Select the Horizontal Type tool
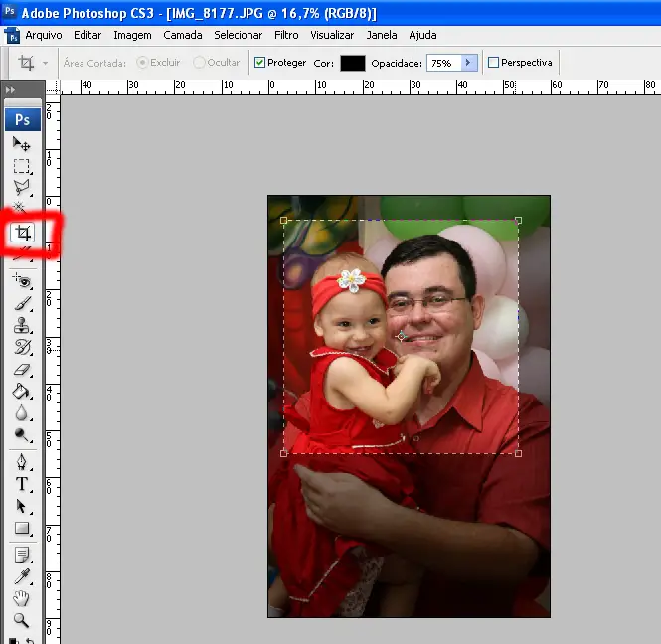Viewport: 661px width, 644px height. click(x=22, y=484)
